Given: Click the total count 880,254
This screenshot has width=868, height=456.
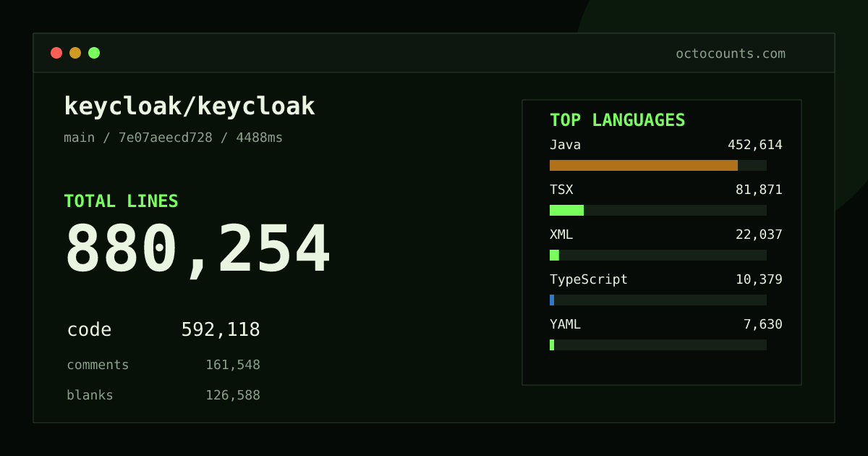Looking at the screenshot, I should click(x=197, y=250).
